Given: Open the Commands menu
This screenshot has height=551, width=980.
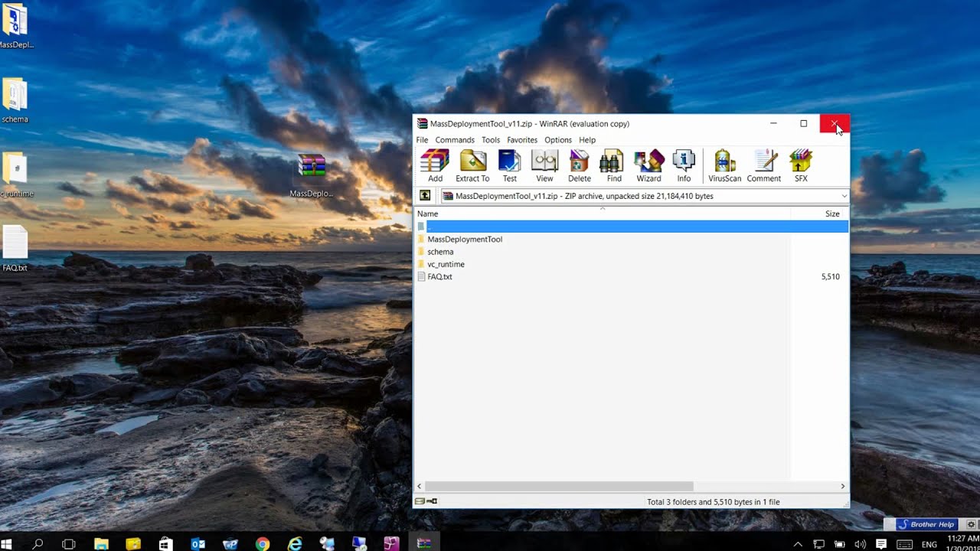Looking at the screenshot, I should [x=455, y=140].
